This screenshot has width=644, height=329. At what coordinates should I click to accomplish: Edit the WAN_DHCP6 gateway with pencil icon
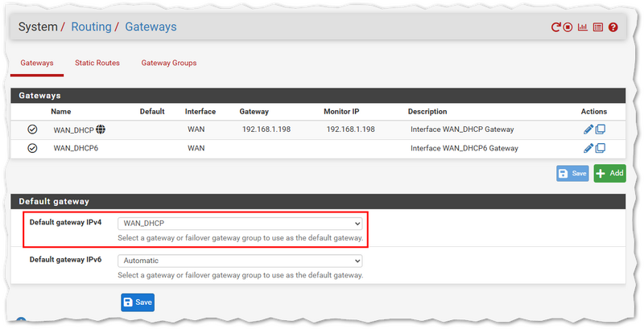pyautogui.click(x=588, y=148)
